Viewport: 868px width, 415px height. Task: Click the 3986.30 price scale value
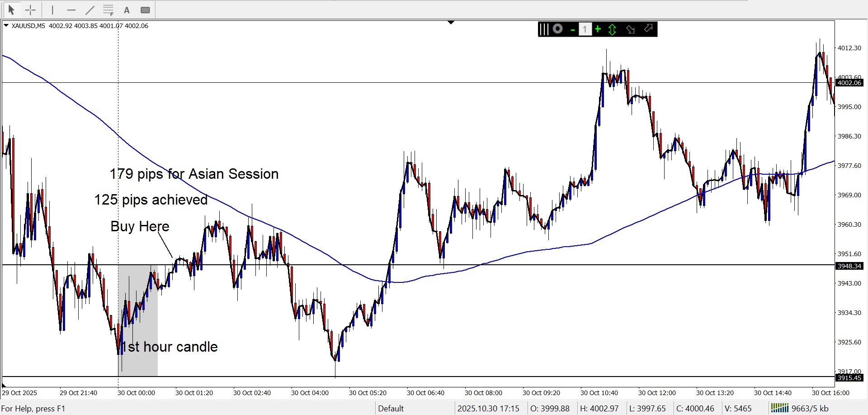[849, 136]
